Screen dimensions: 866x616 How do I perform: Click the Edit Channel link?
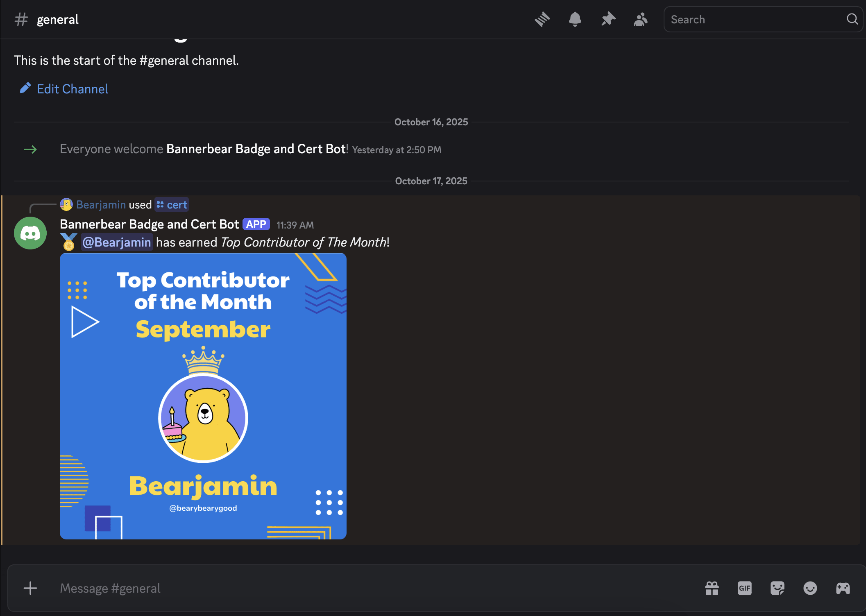[x=73, y=89]
